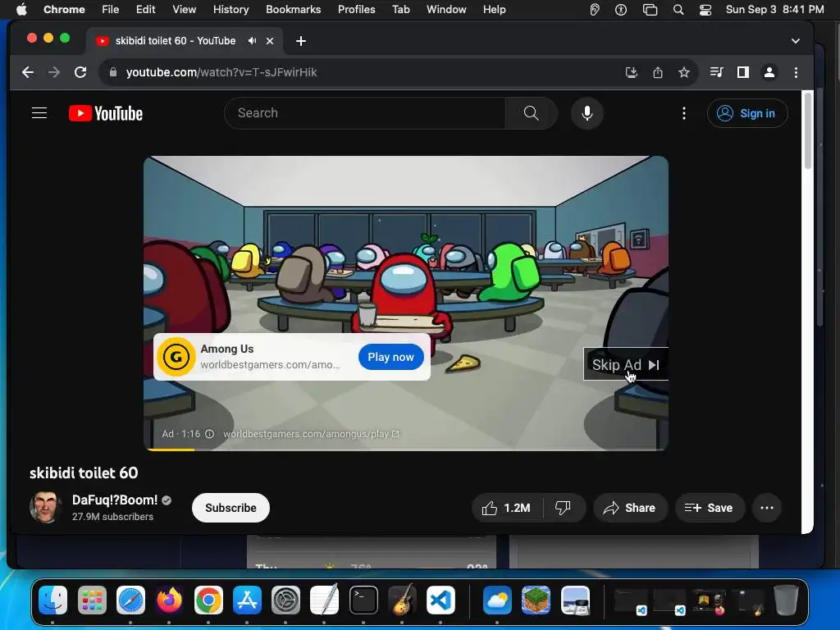Open ad info circle icon
840x630 pixels.
210,434
